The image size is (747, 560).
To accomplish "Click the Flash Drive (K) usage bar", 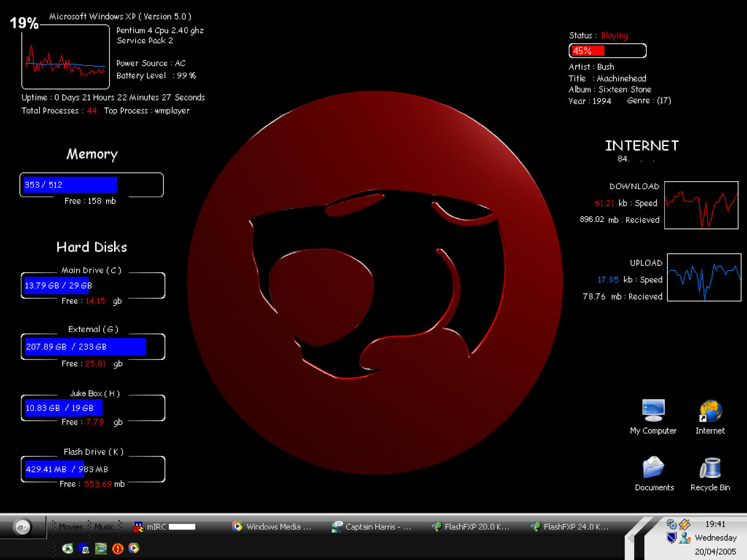I will (x=93, y=469).
